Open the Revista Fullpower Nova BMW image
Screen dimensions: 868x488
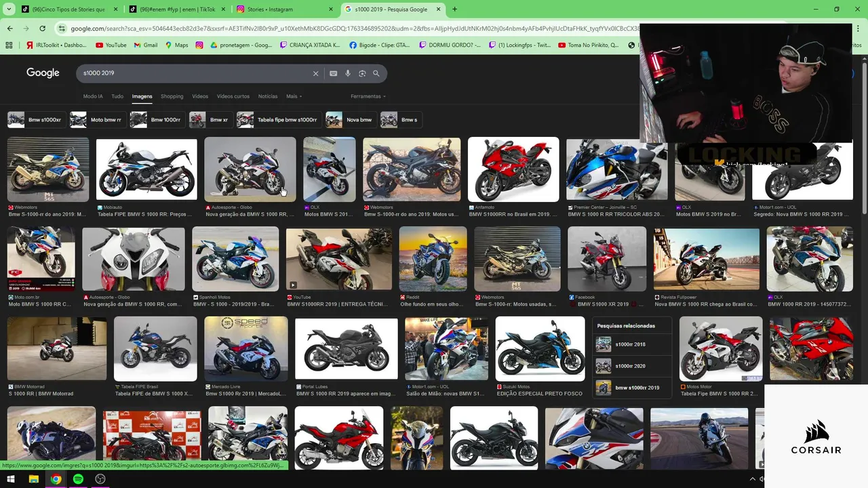pyautogui.click(x=707, y=259)
